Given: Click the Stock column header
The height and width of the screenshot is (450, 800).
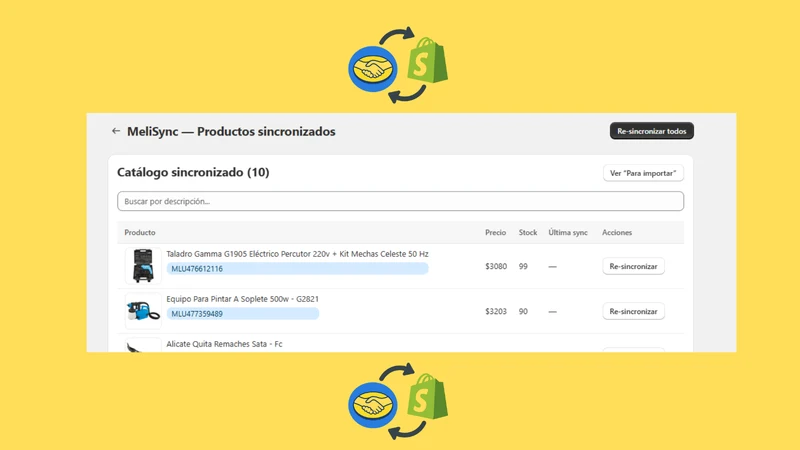Looking at the screenshot, I should click(x=528, y=232).
